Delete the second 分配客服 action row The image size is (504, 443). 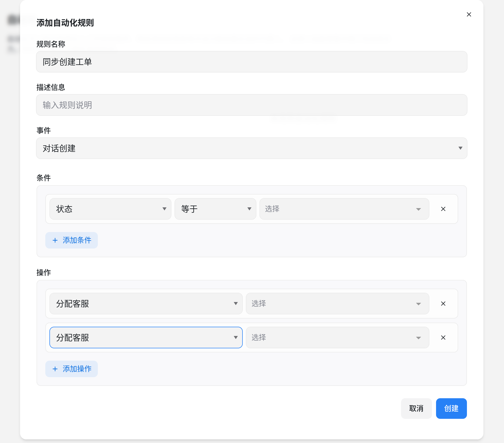click(x=443, y=338)
